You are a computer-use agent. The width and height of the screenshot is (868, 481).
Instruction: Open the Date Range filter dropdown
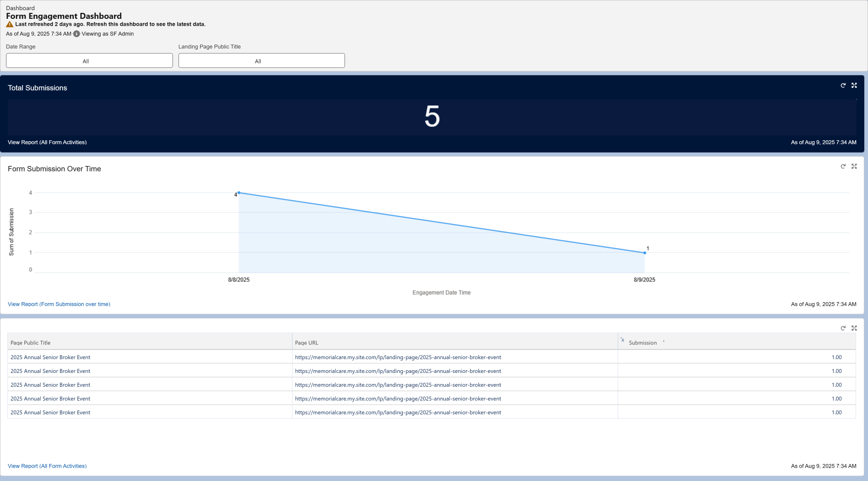(89, 61)
